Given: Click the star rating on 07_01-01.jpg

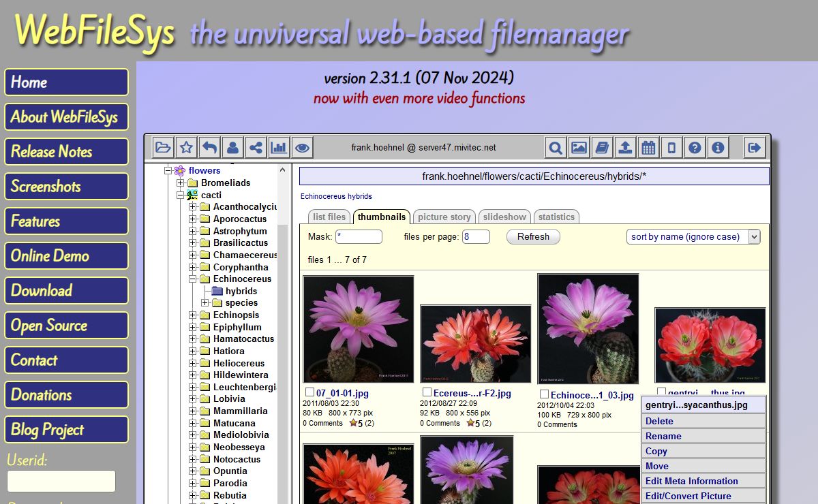Looking at the screenshot, I should [354, 423].
